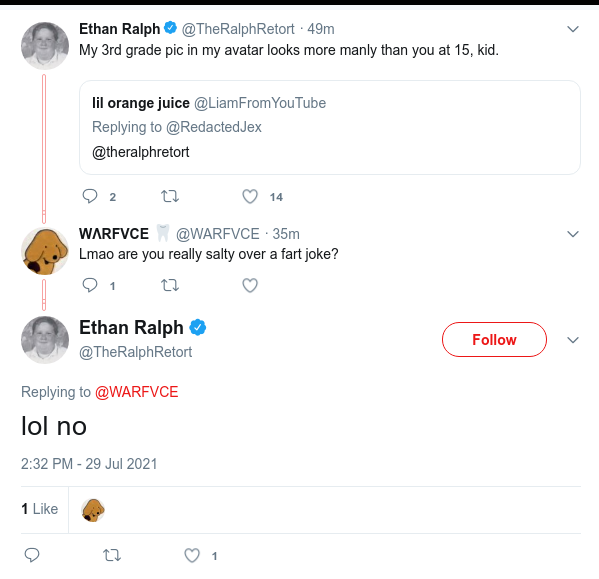Retweet the 'more manly than you' tweet

[x=170, y=196]
